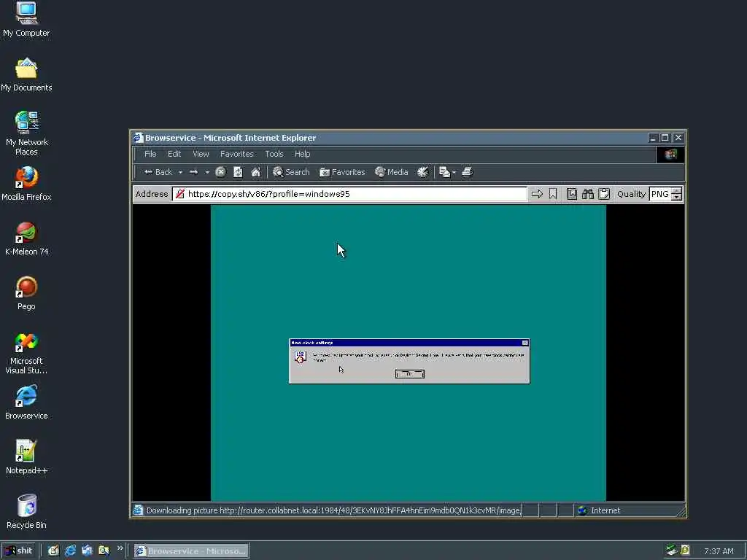Viewport: 747px width, 560px height.
Task: Click the framed-bookmark icon right of the divider
Action: [572, 194]
